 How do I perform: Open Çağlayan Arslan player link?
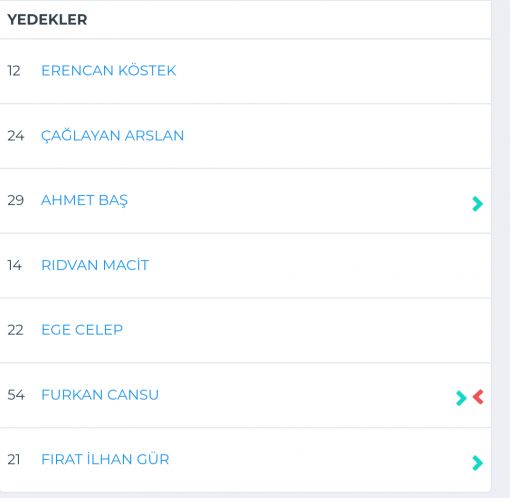112,135
